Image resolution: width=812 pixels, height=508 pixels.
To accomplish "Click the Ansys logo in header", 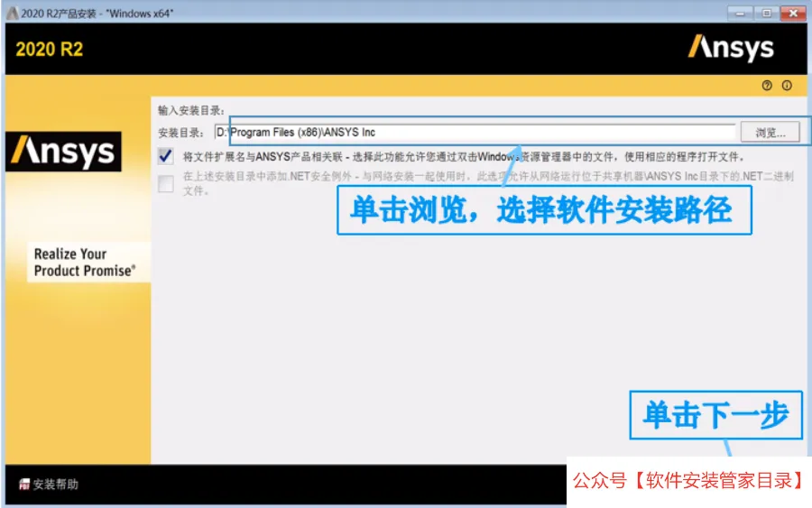I will click(x=731, y=48).
